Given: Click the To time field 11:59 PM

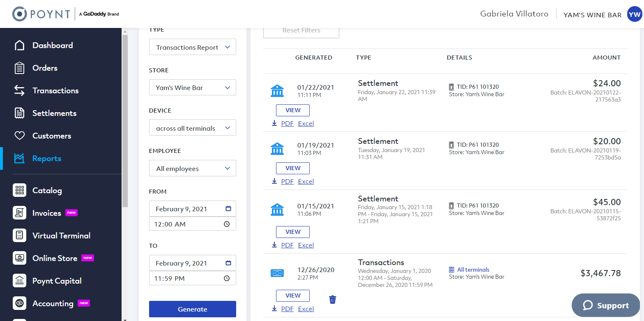Looking at the screenshot, I should pos(193,278).
